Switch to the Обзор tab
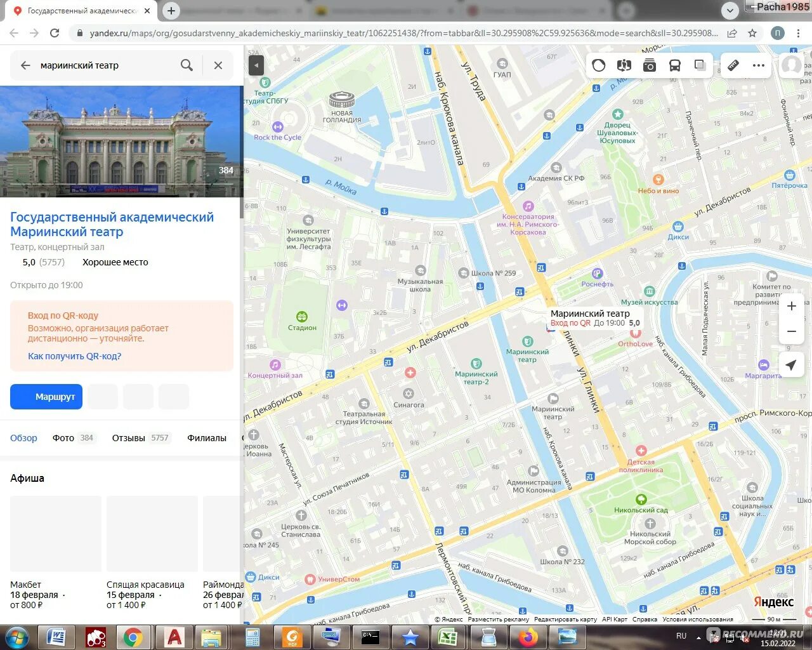The image size is (812, 650). (x=23, y=438)
